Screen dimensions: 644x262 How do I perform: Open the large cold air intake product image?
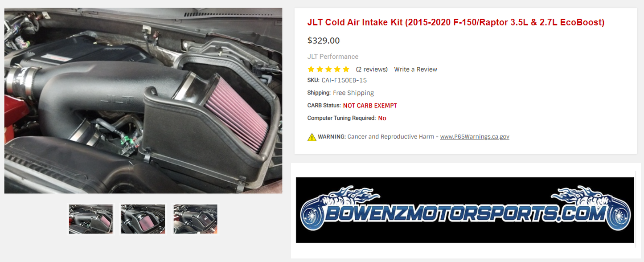143,101
